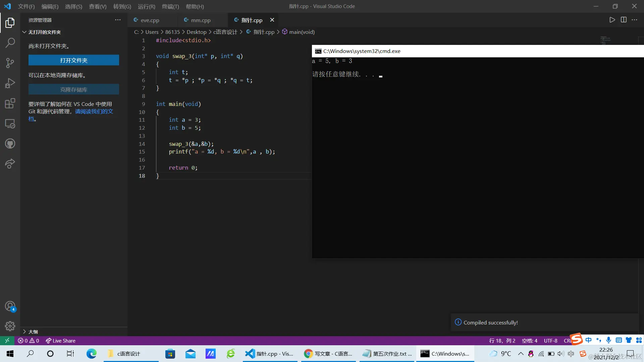
Task: Open the Source Control view icon
Action: point(10,63)
